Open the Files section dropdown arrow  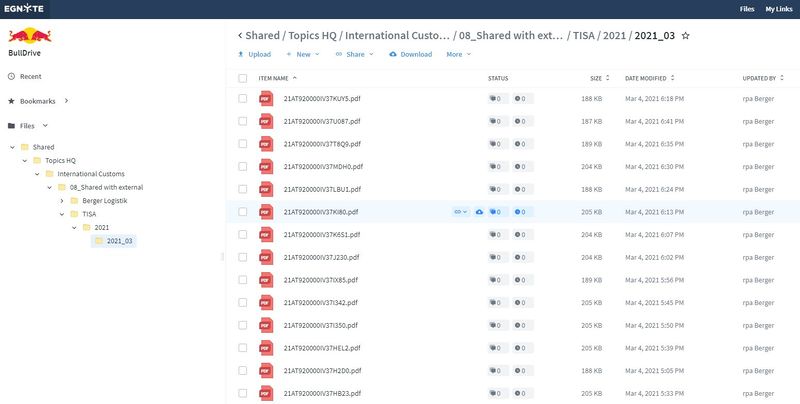click(x=45, y=125)
